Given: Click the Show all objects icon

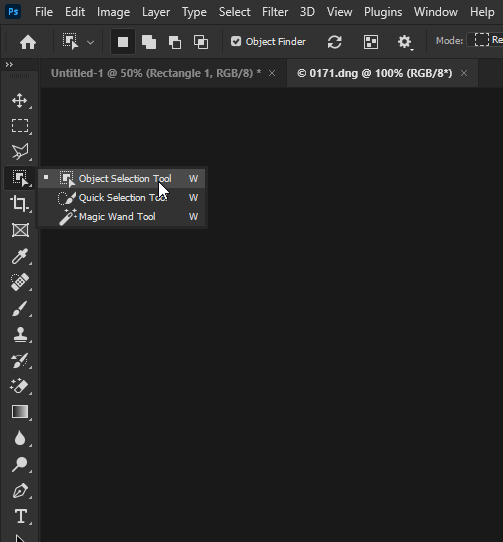Looking at the screenshot, I should pyautogui.click(x=371, y=42).
